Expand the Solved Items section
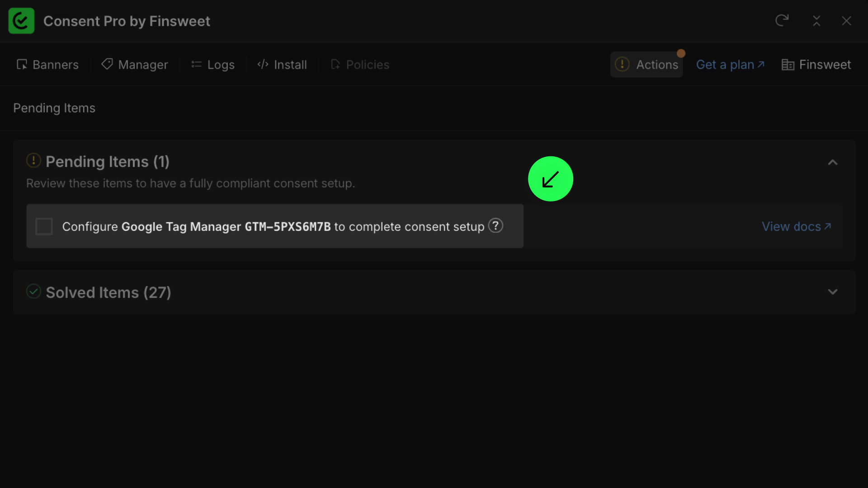Screen dimensions: 868x488 click(832, 292)
